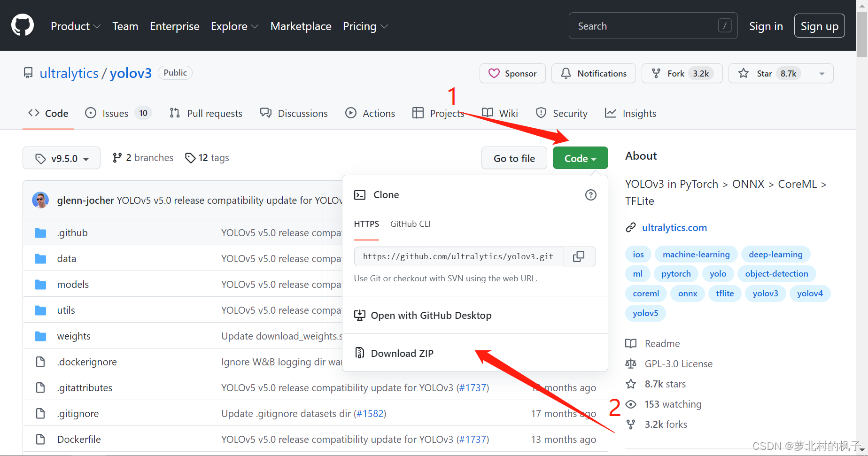Screen dimensions: 868x456
Task: Click the object-detection topic tag
Action: coord(776,274)
